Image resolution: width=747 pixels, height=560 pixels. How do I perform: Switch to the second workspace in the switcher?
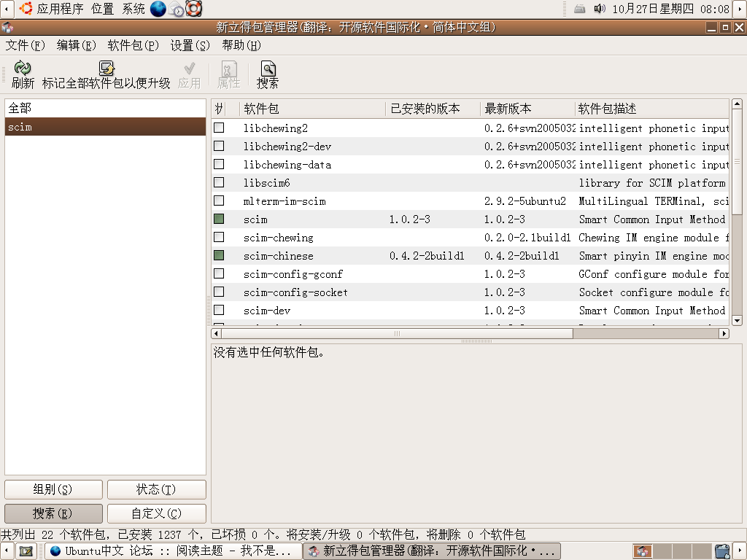(x=662, y=551)
